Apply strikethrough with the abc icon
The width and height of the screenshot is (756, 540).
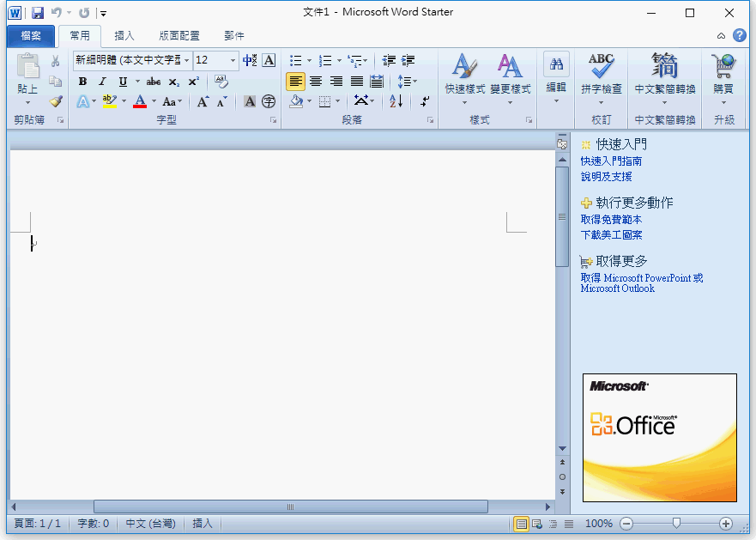[154, 82]
